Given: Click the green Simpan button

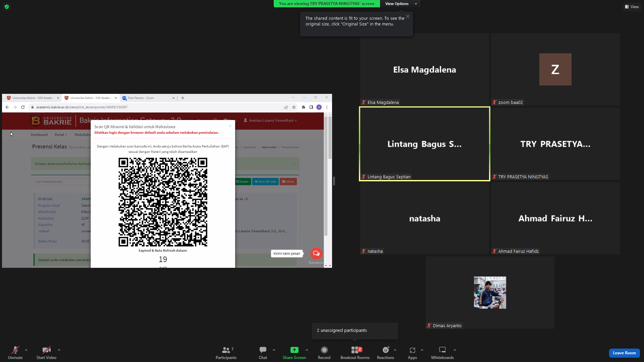Looking at the screenshot, I should pyautogui.click(x=242, y=182).
